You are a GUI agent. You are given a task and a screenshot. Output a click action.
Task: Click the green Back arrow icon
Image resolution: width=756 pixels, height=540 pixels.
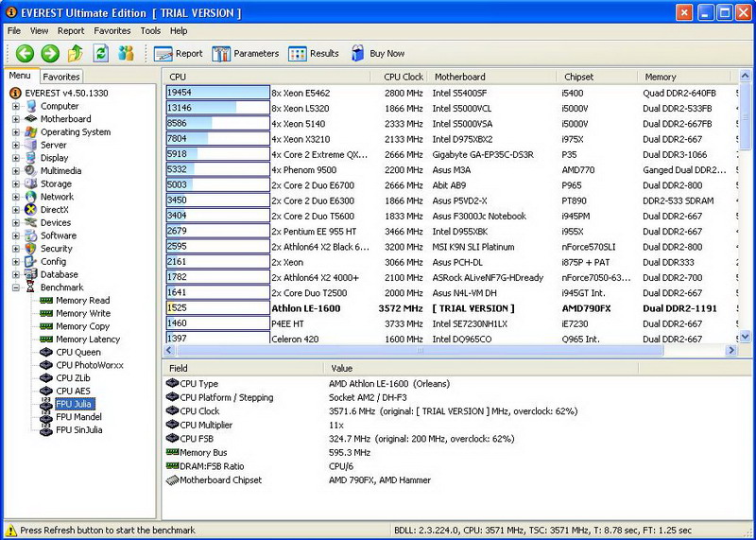(25, 54)
